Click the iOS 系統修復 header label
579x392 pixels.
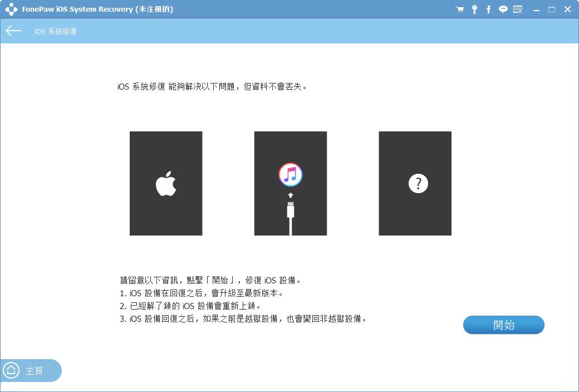click(56, 31)
